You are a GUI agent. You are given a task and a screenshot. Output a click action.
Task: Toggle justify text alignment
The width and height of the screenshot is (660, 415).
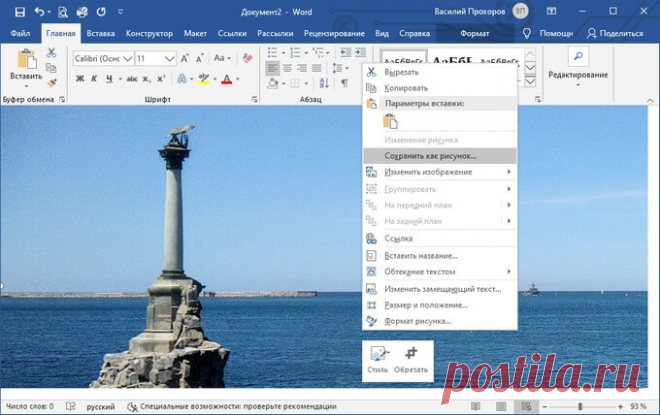317,68
